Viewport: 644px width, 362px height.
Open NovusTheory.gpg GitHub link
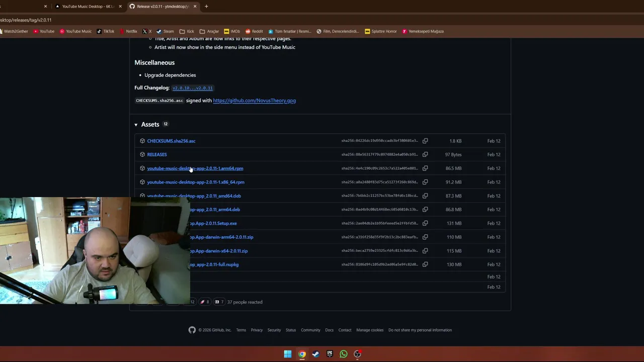click(254, 101)
